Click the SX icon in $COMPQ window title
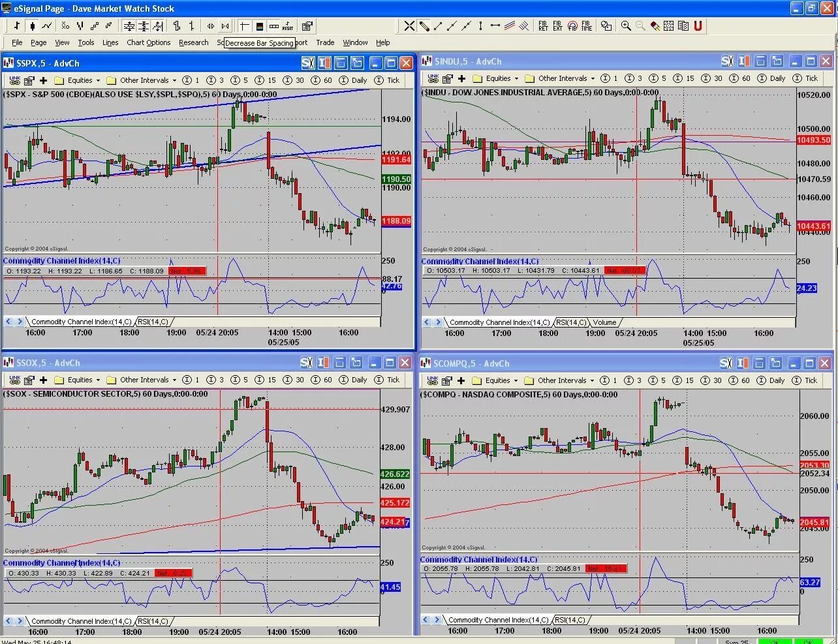Screen dimensions: 838x644 726,363
